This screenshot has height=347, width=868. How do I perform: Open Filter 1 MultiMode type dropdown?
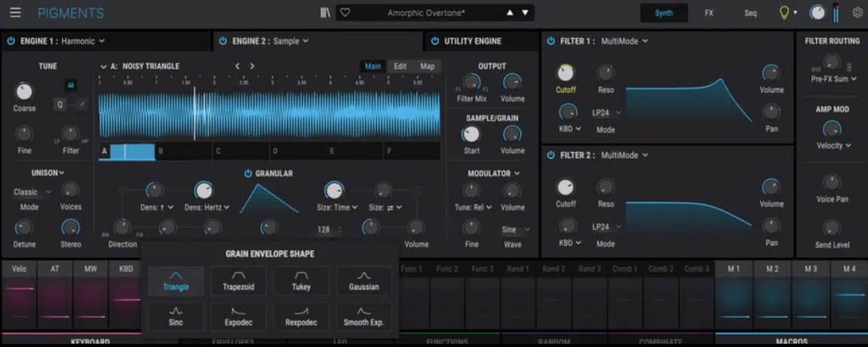(x=625, y=41)
